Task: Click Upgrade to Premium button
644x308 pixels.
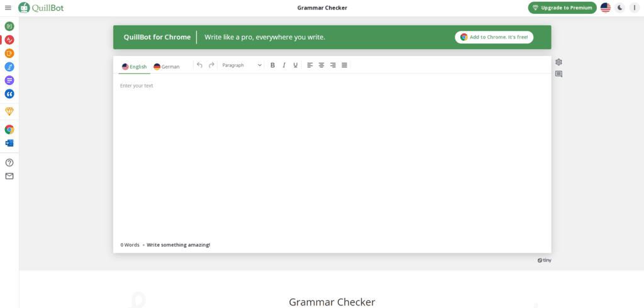Action: pyautogui.click(x=562, y=8)
